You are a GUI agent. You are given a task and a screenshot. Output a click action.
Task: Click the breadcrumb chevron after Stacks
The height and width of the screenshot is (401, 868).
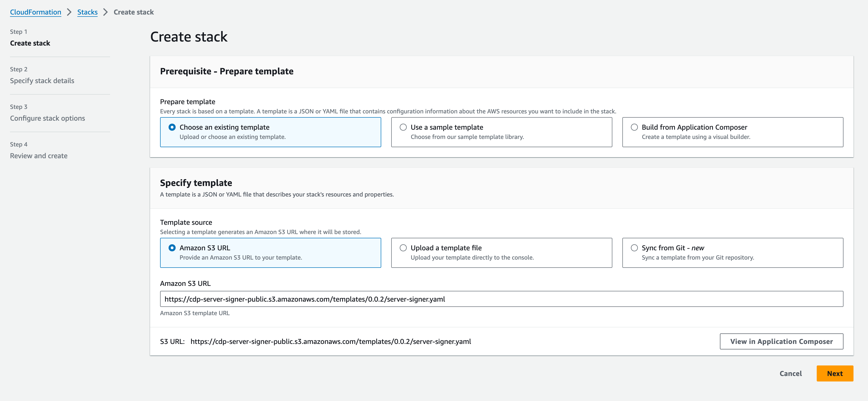point(106,12)
